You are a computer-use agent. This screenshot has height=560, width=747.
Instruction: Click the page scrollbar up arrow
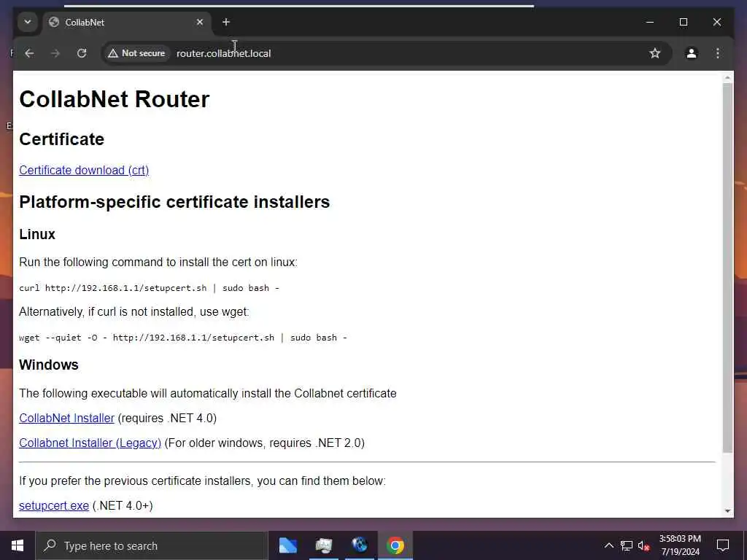(727, 77)
